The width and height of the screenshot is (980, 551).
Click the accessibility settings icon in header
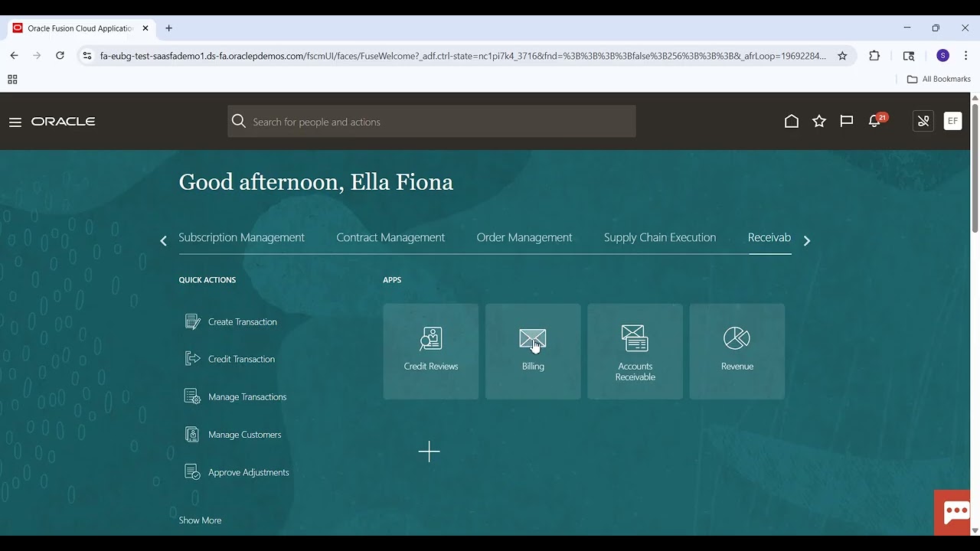coord(923,121)
